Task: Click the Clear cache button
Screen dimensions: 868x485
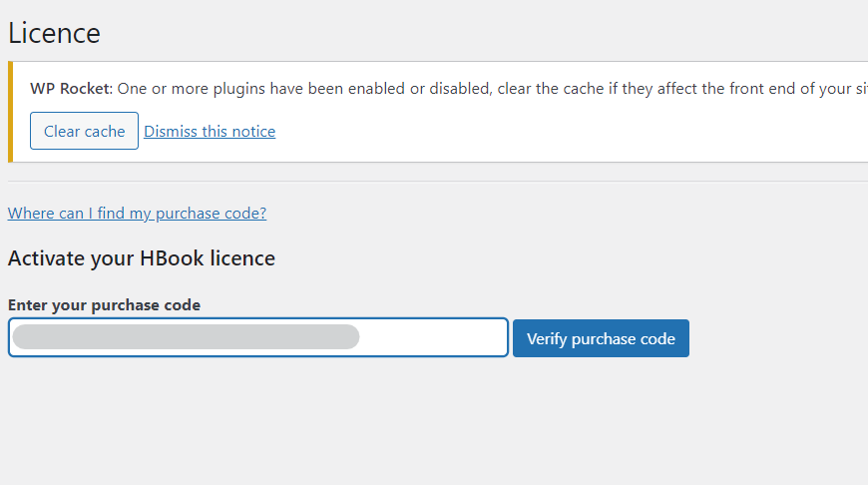Action: pos(84,131)
